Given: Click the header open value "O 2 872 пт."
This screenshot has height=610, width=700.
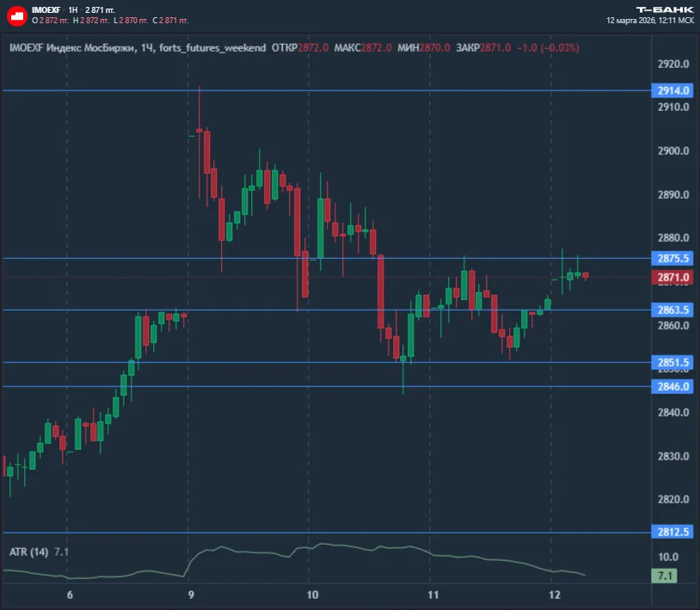Looking at the screenshot, I should [50, 21].
